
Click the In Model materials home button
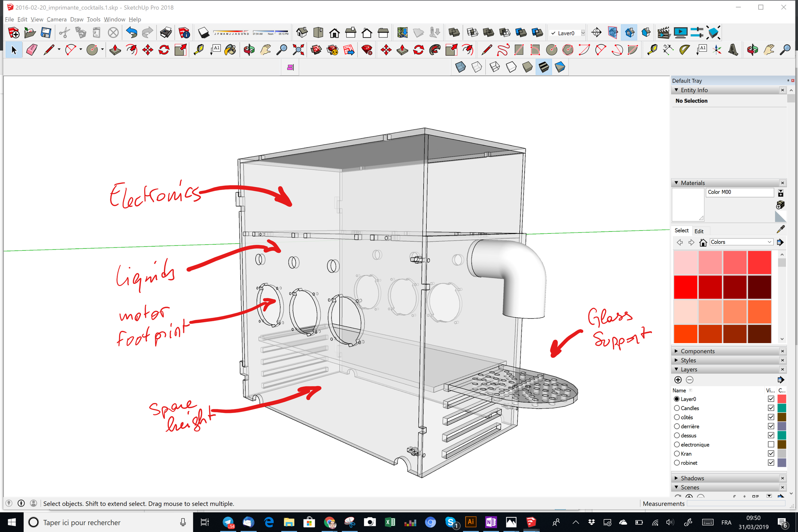pos(703,242)
